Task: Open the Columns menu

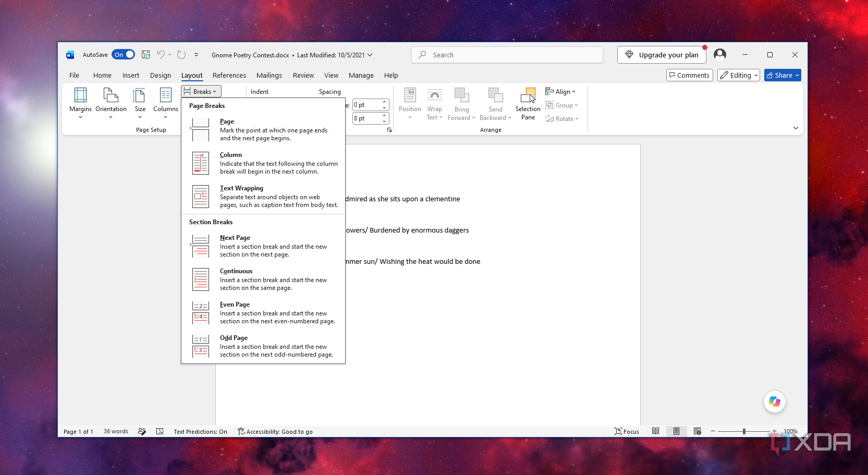Action: coord(165,103)
